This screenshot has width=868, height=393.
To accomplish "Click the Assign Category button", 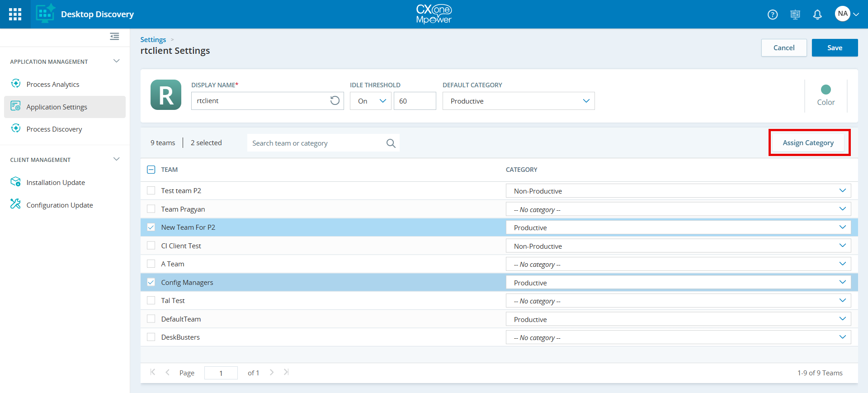I will (808, 142).
